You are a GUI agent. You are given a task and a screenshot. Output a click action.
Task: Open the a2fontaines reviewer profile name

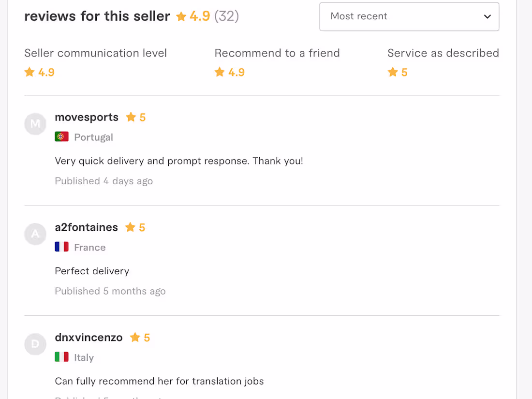(86, 227)
